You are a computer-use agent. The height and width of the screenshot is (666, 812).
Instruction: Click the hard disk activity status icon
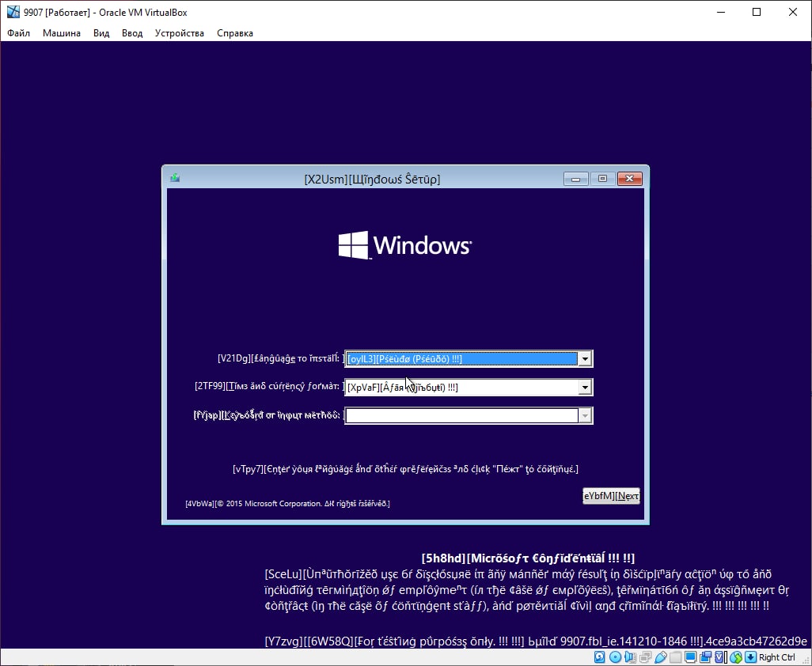click(x=600, y=657)
